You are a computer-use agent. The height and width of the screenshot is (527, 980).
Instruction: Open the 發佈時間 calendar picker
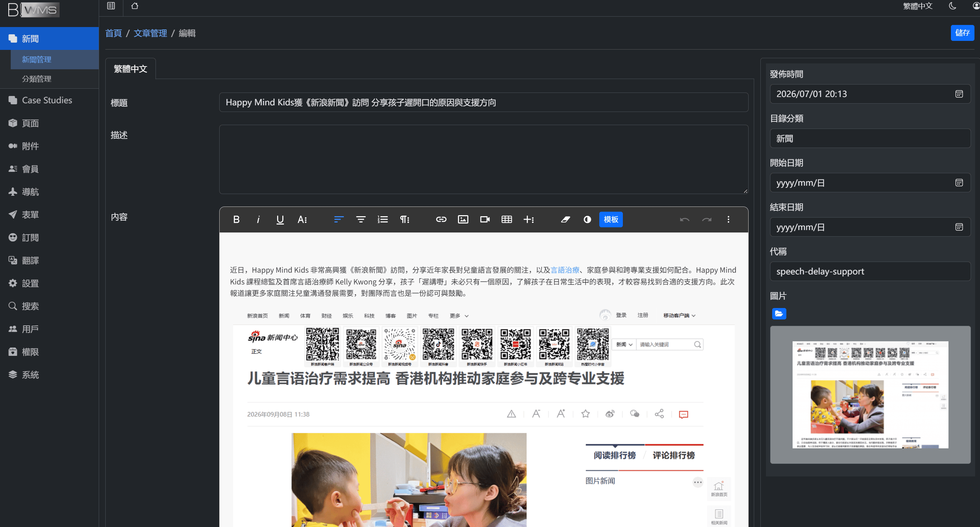point(959,94)
